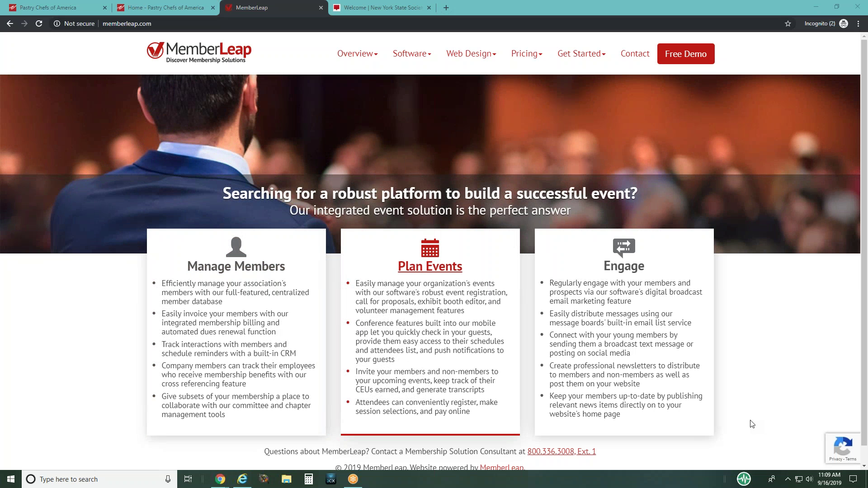Open a new browser tab
The width and height of the screenshot is (868, 488).
click(x=446, y=8)
